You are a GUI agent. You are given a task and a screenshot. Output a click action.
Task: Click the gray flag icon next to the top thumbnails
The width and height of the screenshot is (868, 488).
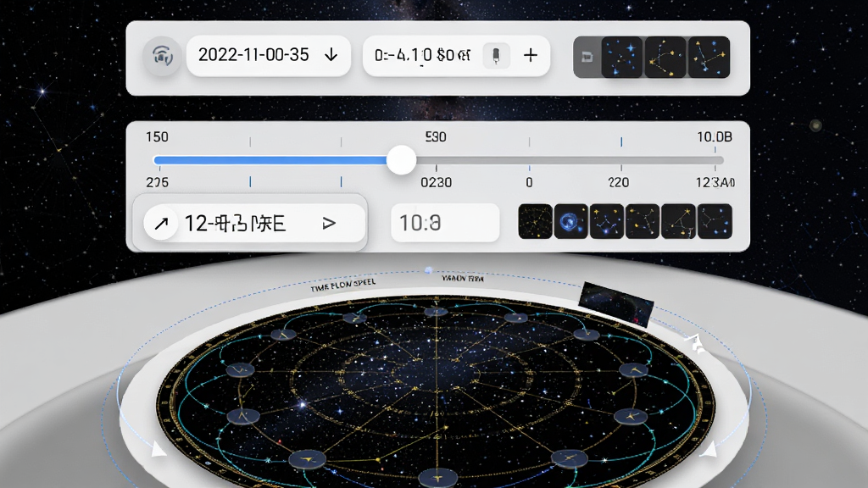pos(587,57)
